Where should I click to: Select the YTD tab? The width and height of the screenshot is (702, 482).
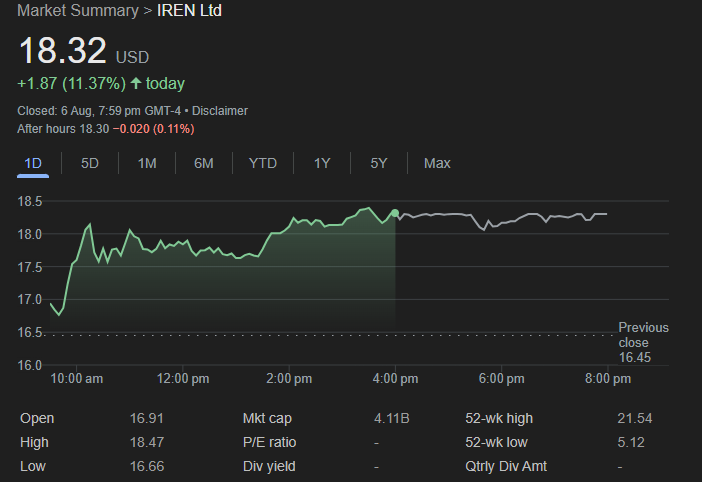click(263, 163)
